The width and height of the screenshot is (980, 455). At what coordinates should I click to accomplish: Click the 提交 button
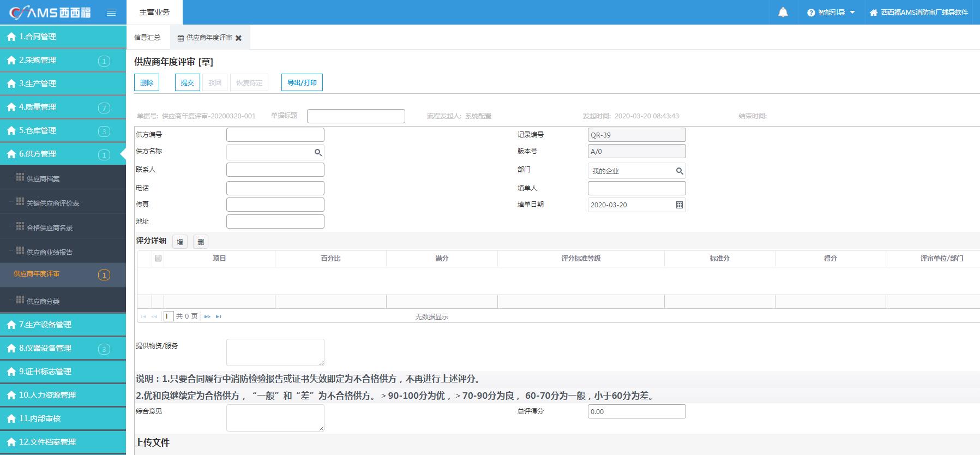[187, 82]
